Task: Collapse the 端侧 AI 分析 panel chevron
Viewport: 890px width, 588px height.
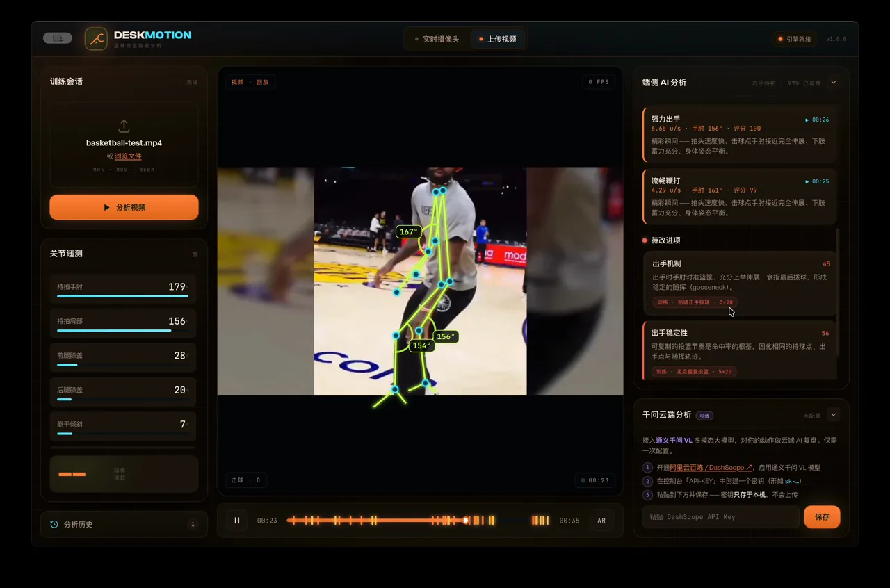Action: [833, 82]
